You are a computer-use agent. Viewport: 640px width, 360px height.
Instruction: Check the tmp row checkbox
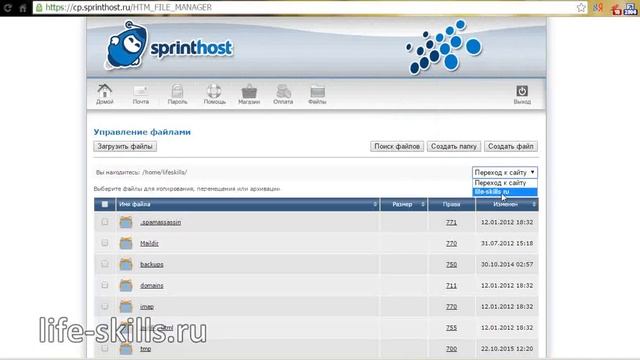(x=105, y=348)
